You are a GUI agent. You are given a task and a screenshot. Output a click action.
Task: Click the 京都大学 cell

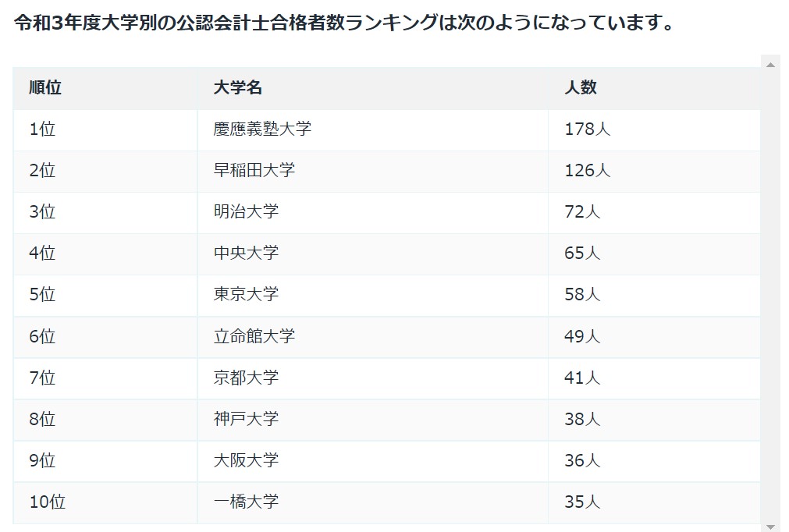pos(373,378)
